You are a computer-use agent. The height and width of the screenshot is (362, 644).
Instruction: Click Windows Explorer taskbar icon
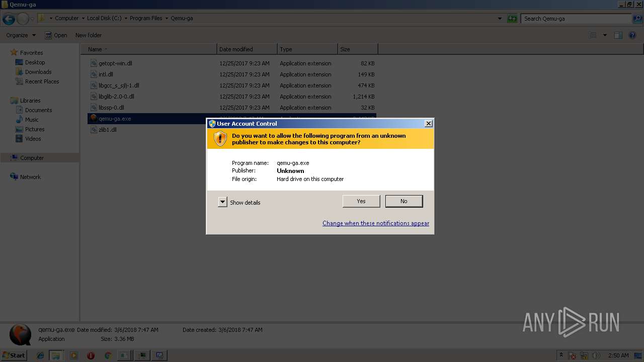(x=56, y=355)
